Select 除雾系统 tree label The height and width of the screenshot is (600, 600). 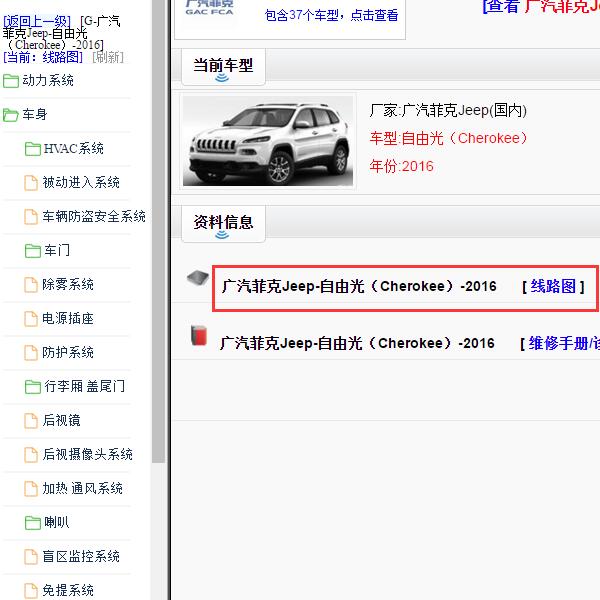(x=68, y=284)
